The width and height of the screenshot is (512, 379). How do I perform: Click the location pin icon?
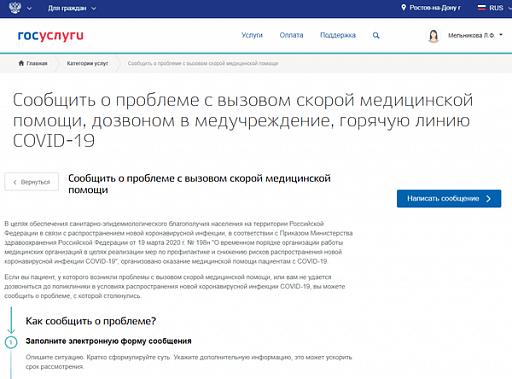tap(403, 7)
